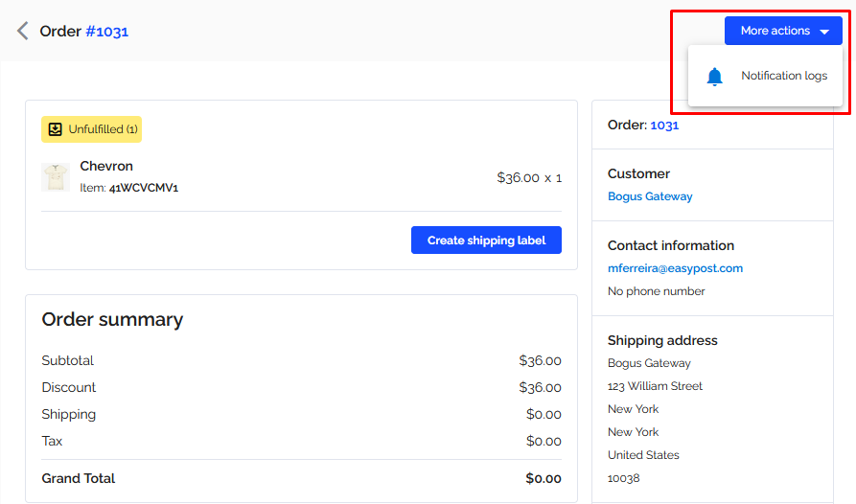
Task: Click the 123 William Street address line
Action: 655,386
